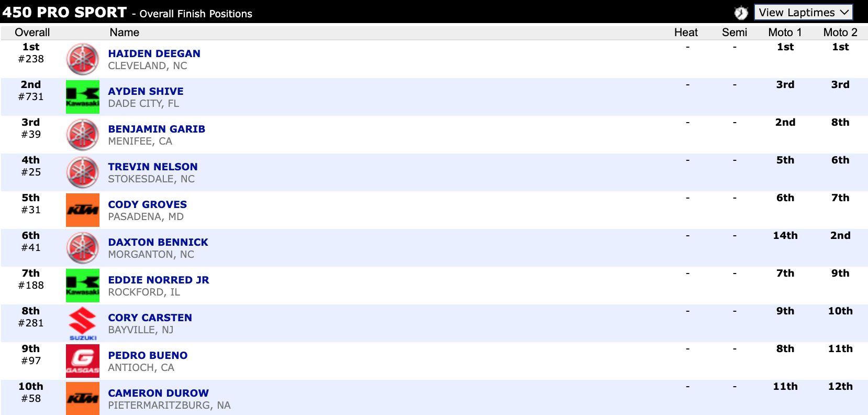Click Cameron Durow's KTM logo

[x=82, y=398]
